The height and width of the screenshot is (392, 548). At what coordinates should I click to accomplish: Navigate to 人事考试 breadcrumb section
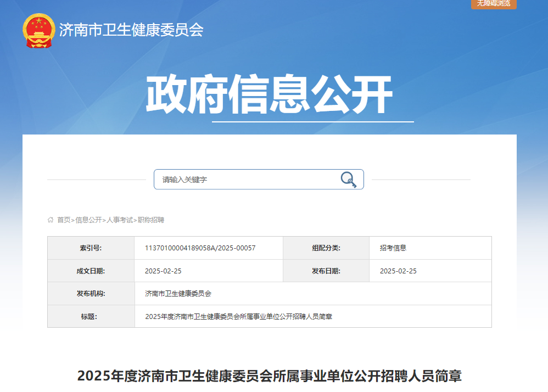[120, 220]
